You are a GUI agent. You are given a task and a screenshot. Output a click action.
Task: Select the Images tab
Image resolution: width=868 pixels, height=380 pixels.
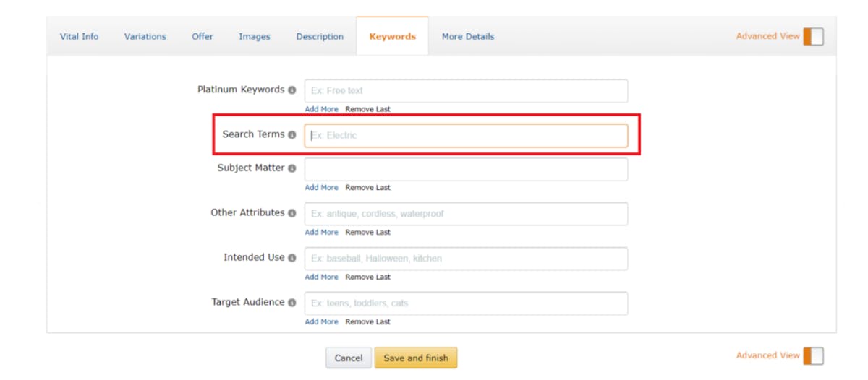255,36
